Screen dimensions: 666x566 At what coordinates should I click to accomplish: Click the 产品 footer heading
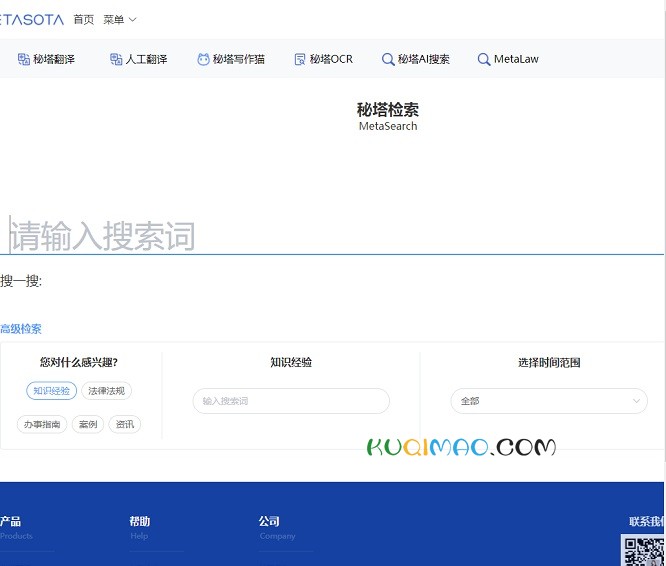point(10,521)
